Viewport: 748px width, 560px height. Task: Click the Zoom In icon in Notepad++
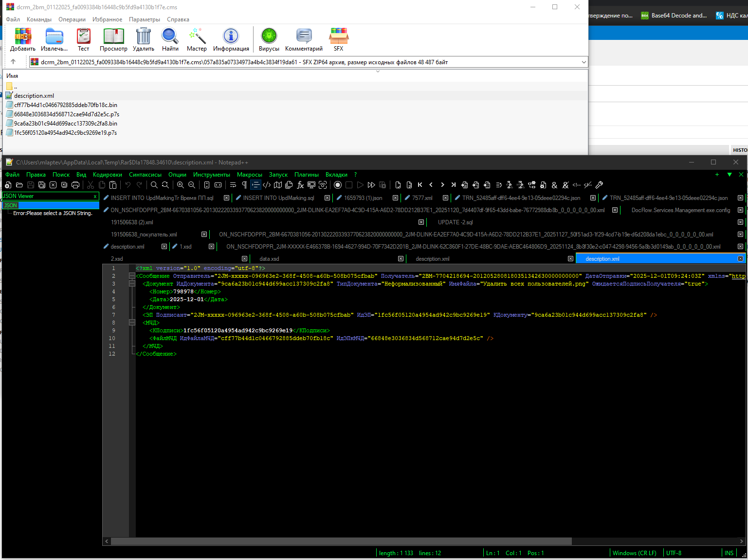pos(181,185)
